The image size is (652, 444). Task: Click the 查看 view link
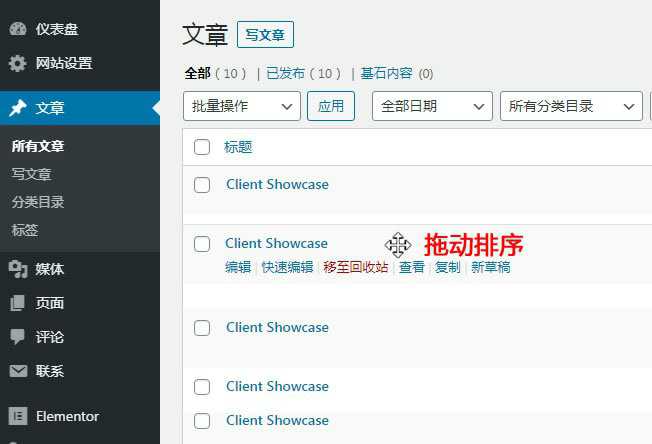[412, 267]
